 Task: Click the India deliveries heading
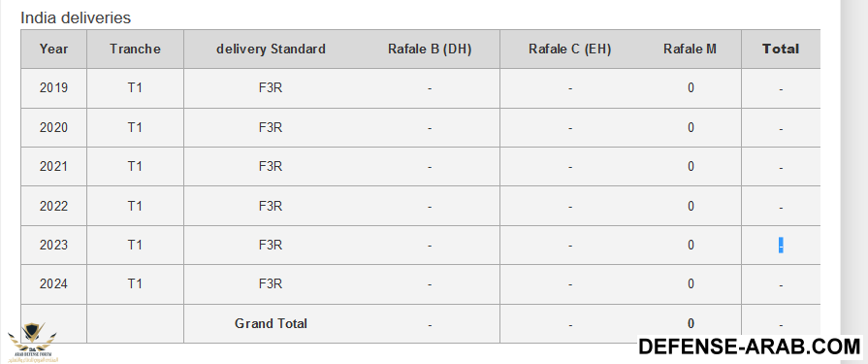(76, 17)
